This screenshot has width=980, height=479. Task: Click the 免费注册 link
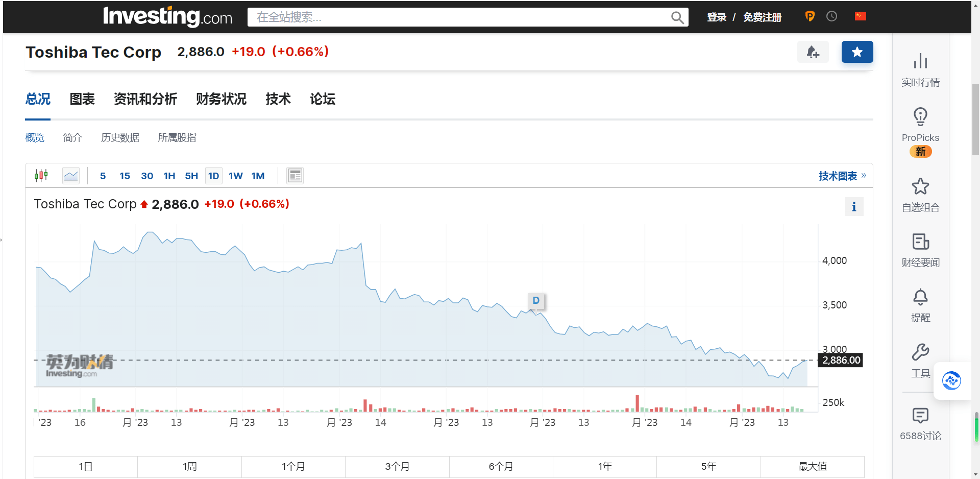(762, 17)
